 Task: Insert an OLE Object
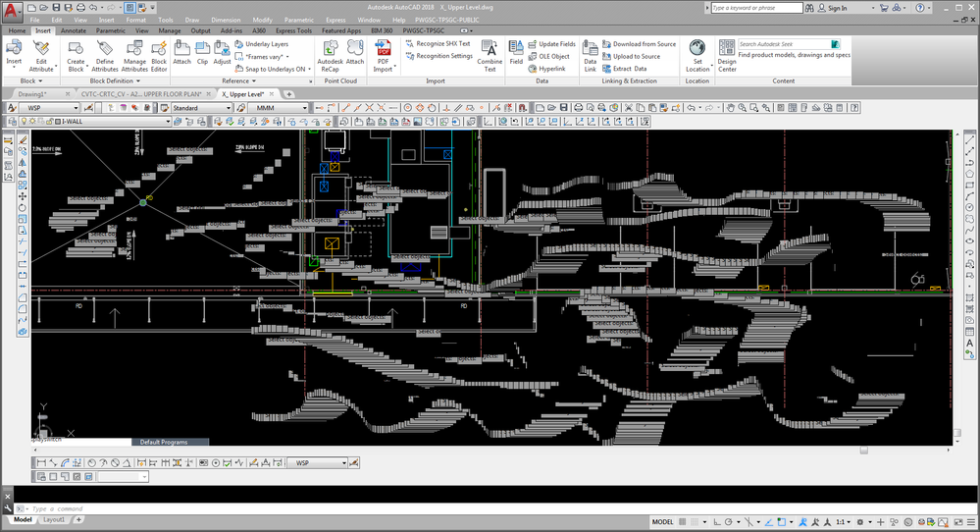pyautogui.click(x=548, y=56)
